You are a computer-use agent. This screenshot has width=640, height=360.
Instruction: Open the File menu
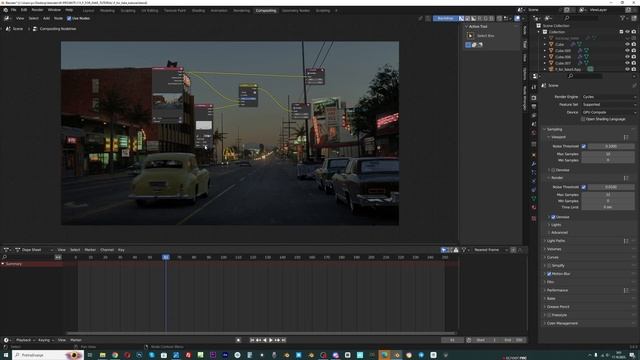coord(13,10)
